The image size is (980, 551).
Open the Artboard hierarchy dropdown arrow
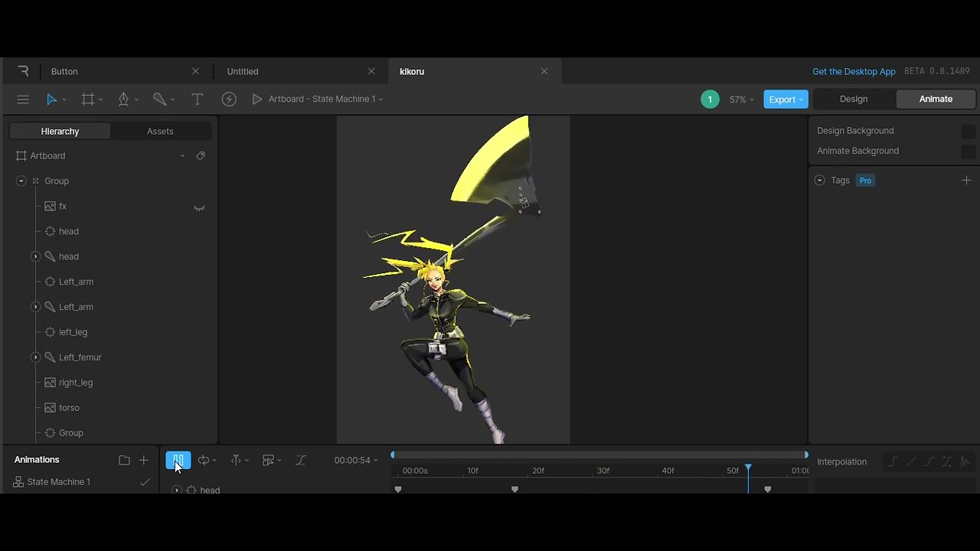click(x=182, y=156)
